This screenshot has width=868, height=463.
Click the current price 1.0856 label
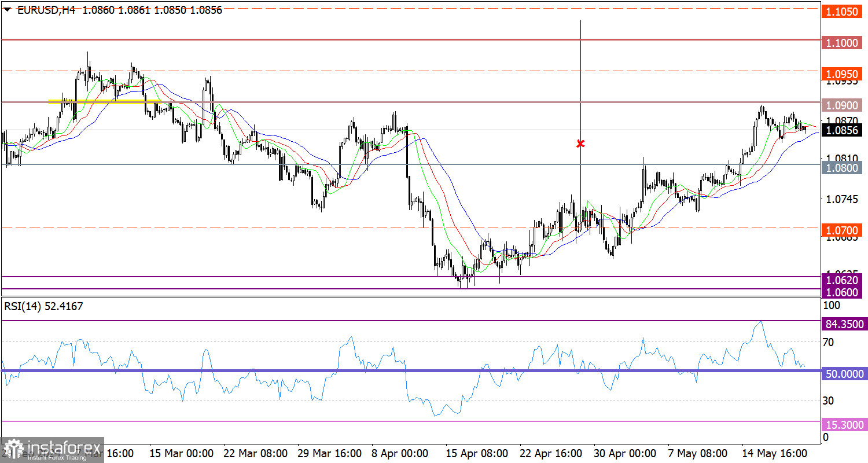click(841, 130)
